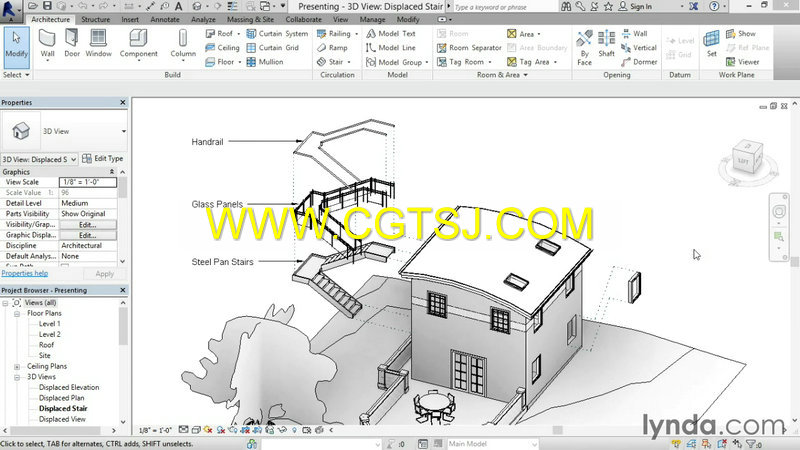800x450 pixels.
Task: Select the Column tool
Action: coord(183,44)
